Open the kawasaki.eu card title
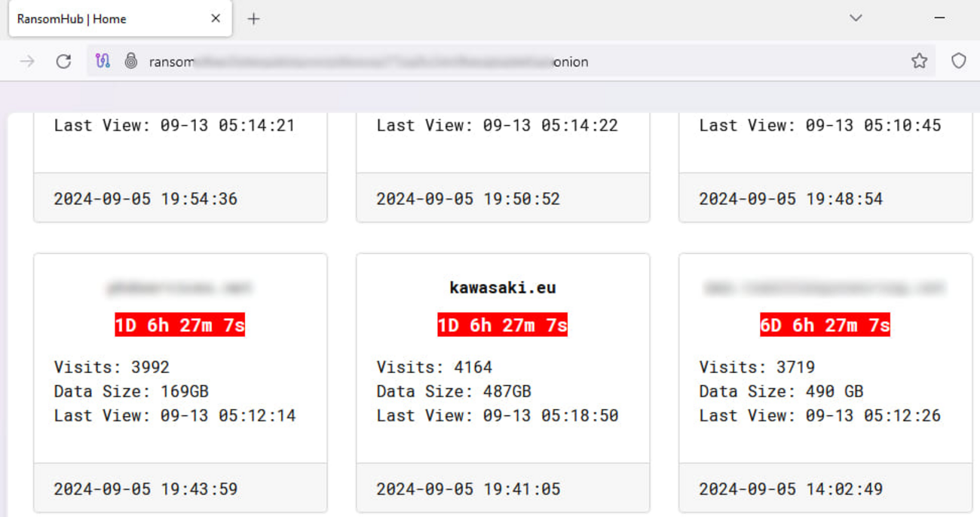980x517 pixels. click(502, 287)
